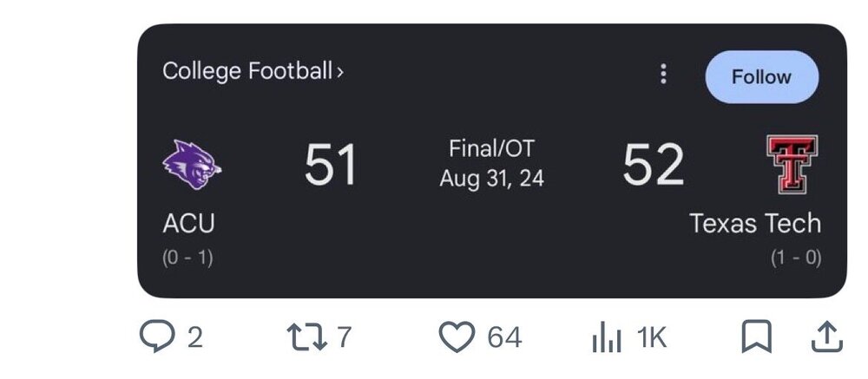Click the Texas Tech double-T logo

[x=792, y=164]
